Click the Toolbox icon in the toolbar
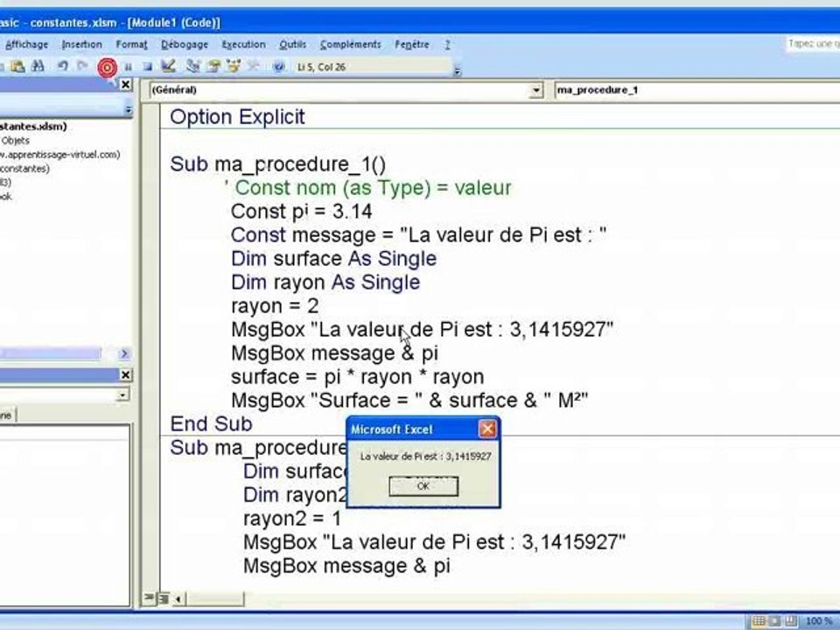 252,66
